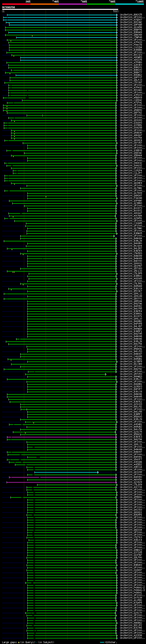Select the UniRef100_A9RI14 label
The image size is (146, 644).
point(131,467)
